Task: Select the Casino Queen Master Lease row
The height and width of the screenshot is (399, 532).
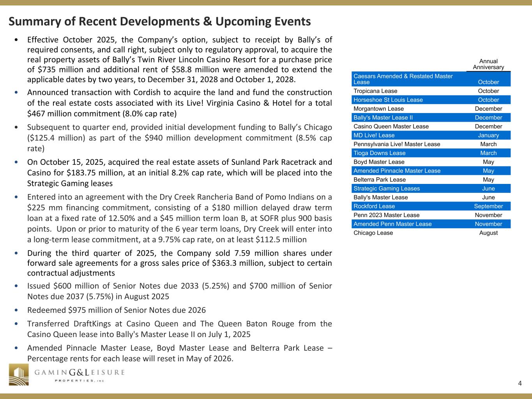Action: point(431,126)
